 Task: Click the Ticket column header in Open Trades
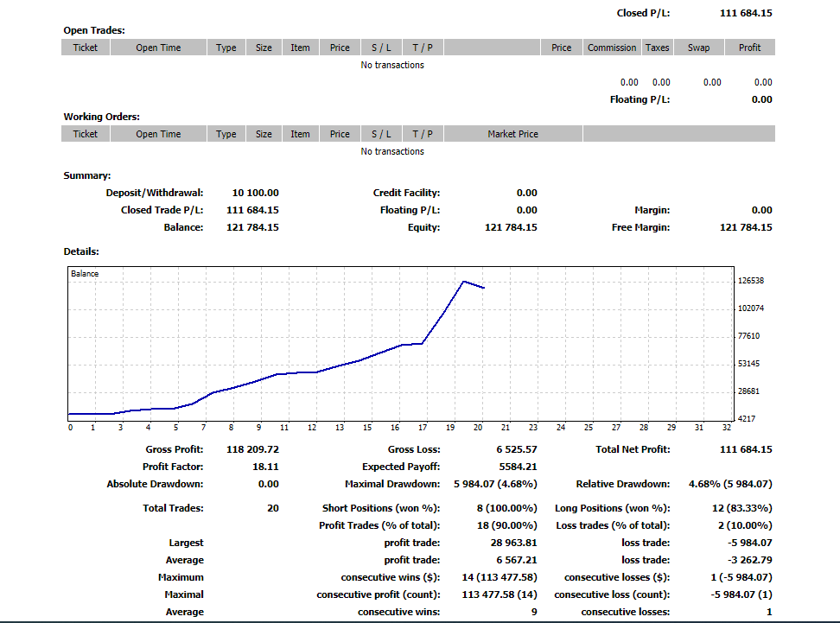(85, 48)
